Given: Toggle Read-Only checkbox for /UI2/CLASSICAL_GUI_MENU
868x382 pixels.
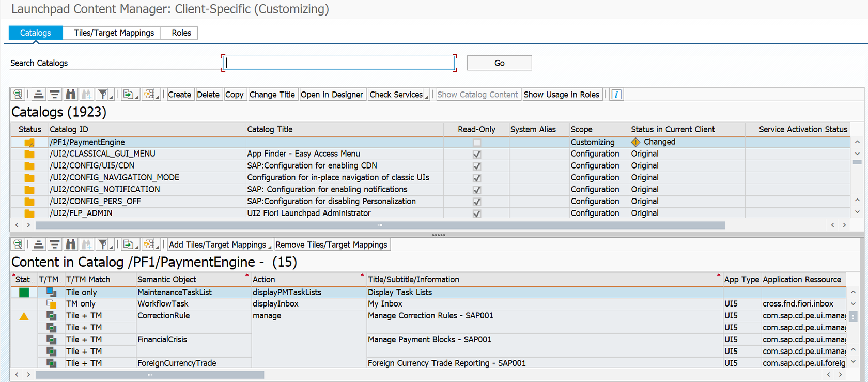Looking at the screenshot, I should 477,154.
